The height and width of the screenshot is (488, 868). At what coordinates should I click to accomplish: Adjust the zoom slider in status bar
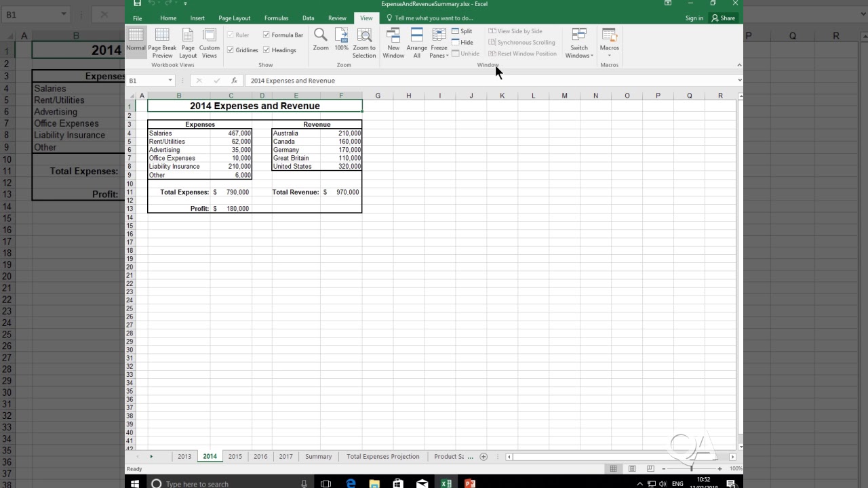(692, 468)
